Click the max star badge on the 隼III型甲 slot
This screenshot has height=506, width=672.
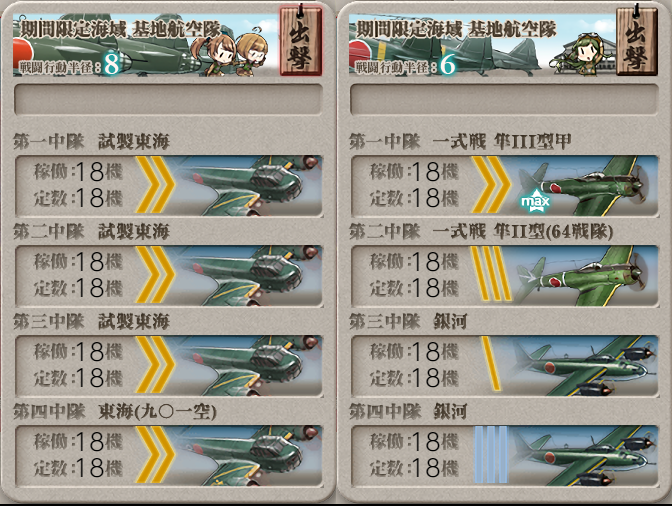click(x=535, y=201)
